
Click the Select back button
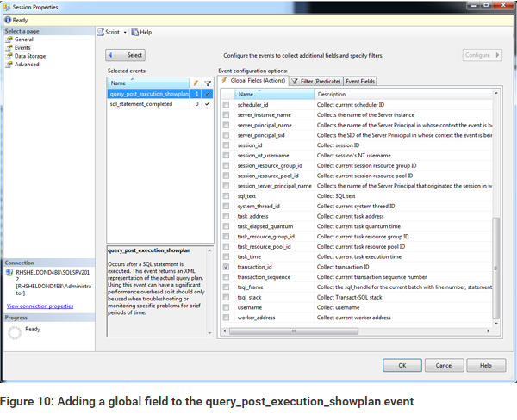pyautogui.click(x=125, y=55)
